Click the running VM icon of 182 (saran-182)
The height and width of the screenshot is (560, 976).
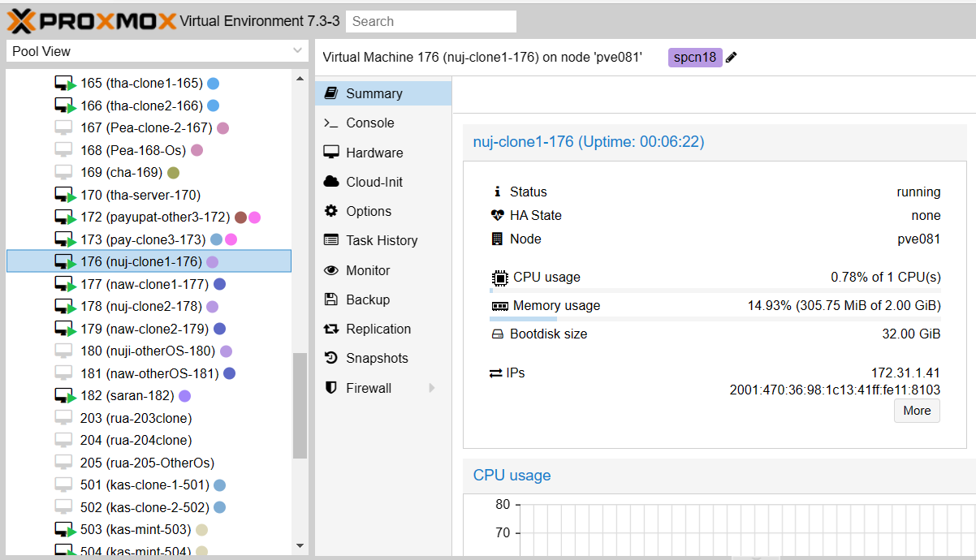[x=65, y=396]
